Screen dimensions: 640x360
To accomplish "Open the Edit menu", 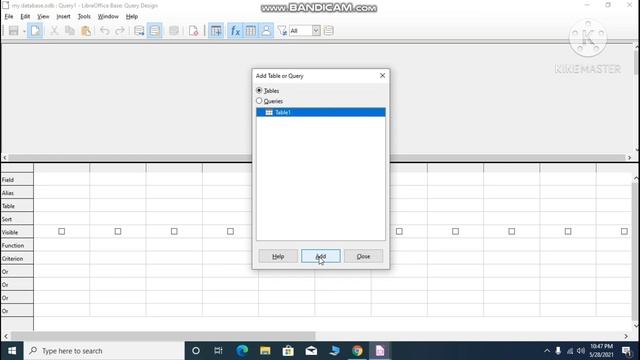I will click(x=25, y=16).
